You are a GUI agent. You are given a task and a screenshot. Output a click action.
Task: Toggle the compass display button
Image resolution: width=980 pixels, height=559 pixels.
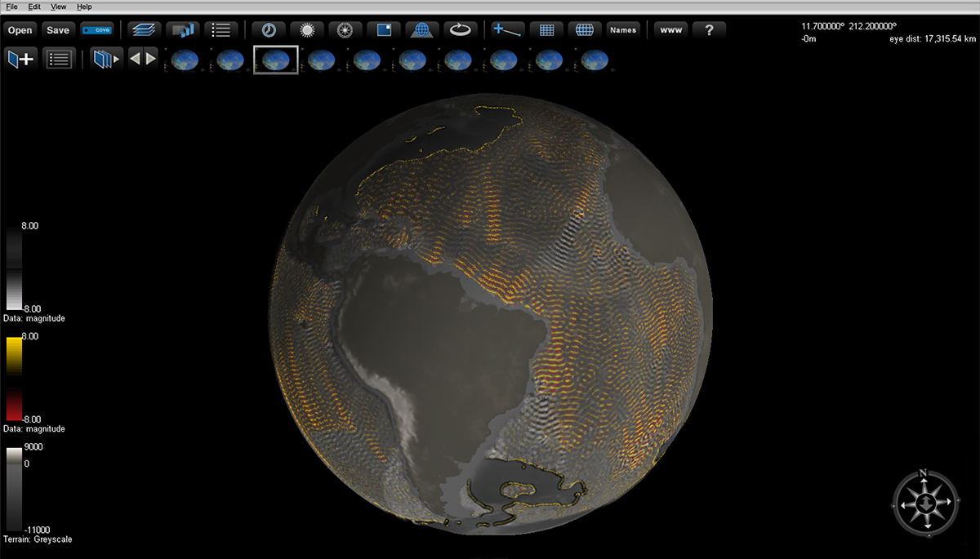click(345, 30)
